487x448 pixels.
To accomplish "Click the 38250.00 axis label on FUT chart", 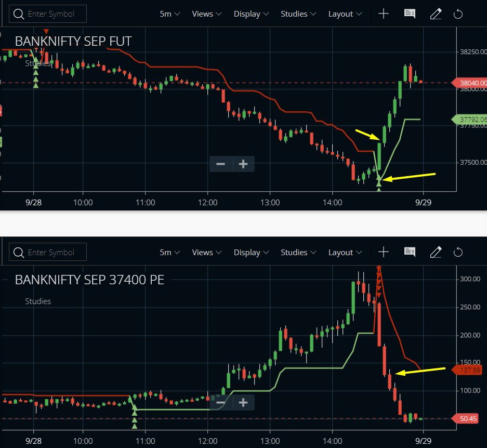I will pyautogui.click(x=473, y=51).
